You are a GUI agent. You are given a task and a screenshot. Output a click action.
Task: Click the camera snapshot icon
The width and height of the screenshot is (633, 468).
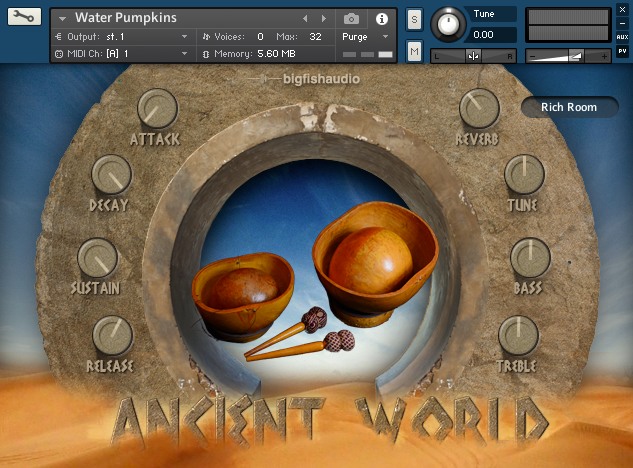351,19
